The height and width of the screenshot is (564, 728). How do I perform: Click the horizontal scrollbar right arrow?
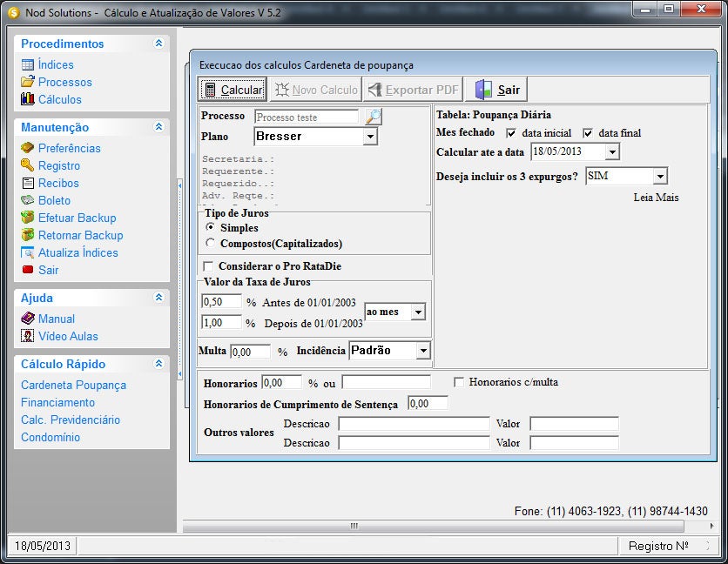711,526
